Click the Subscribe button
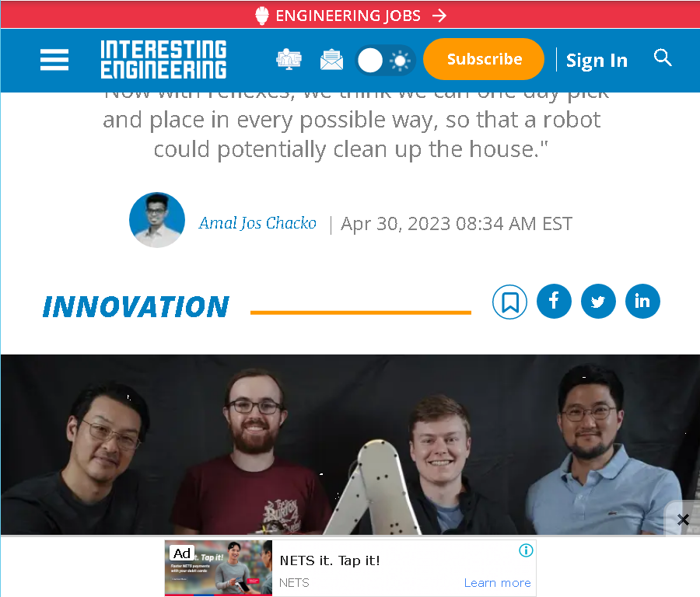 pyautogui.click(x=484, y=59)
